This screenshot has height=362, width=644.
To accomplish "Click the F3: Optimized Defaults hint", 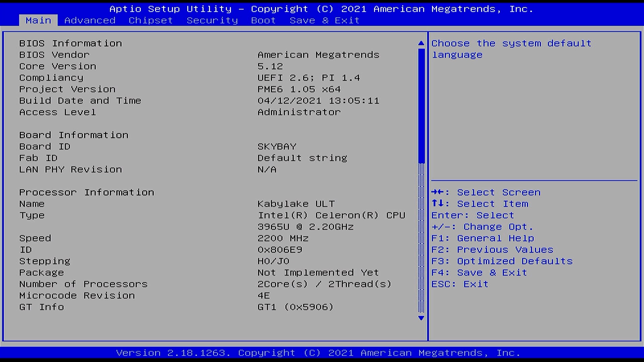I will (x=502, y=261).
